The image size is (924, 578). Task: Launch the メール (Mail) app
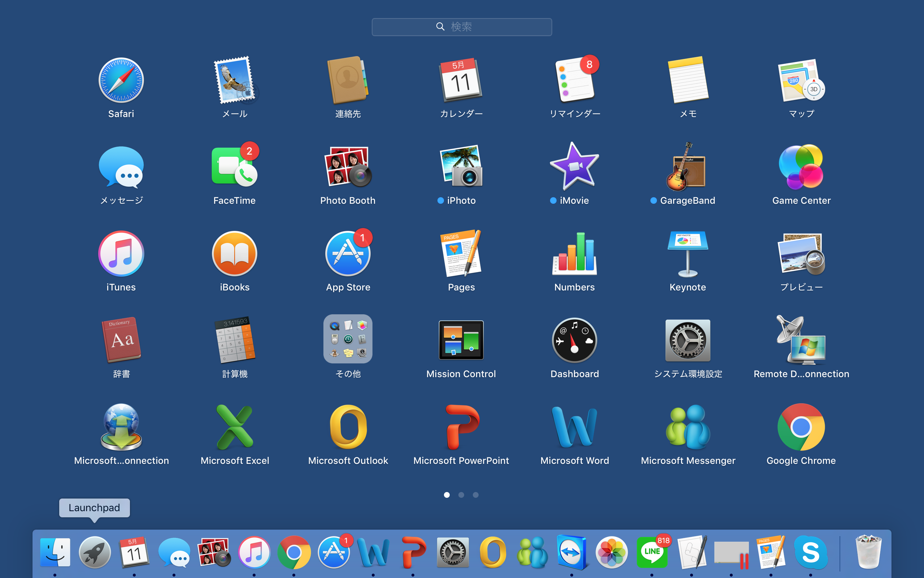(235, 80)
